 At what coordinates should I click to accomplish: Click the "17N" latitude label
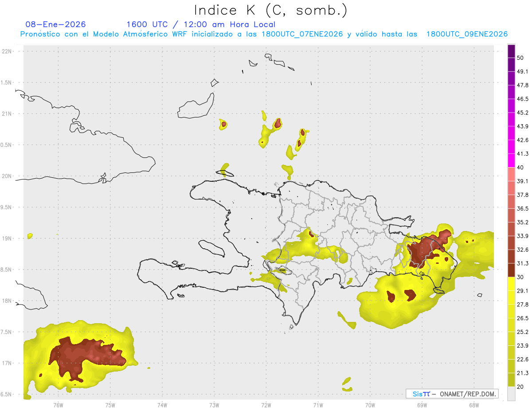(7, 363)
